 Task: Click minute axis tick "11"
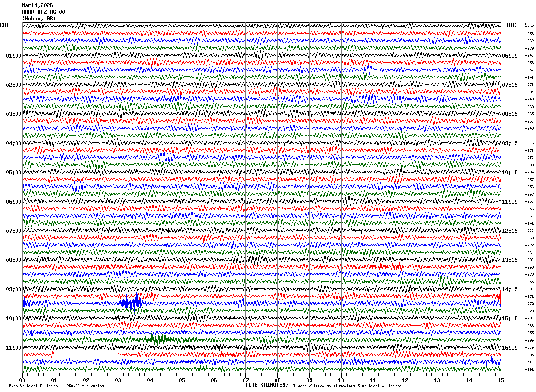[x=373, y=380]
